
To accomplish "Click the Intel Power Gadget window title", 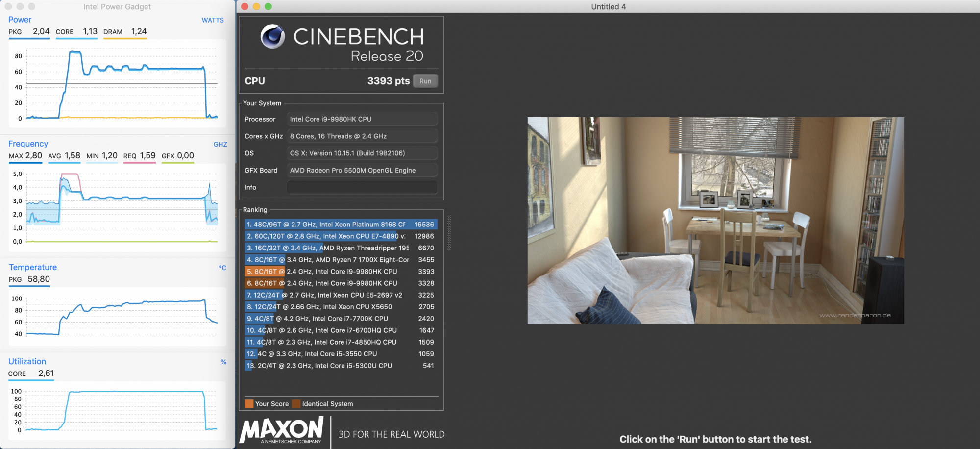I will click(x=117, y=7).
